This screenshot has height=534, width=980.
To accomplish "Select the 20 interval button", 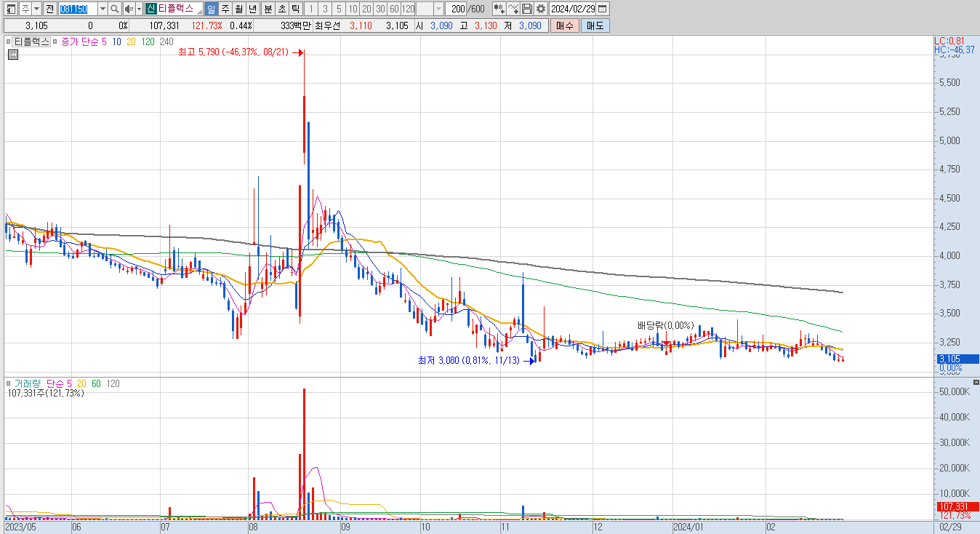I will (x=366, y=9).
